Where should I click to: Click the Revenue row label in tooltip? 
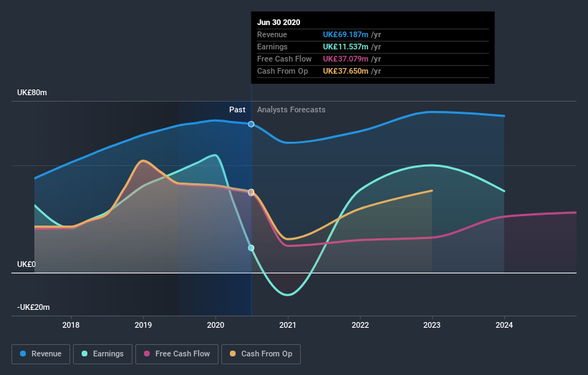[x=272, y=34]
